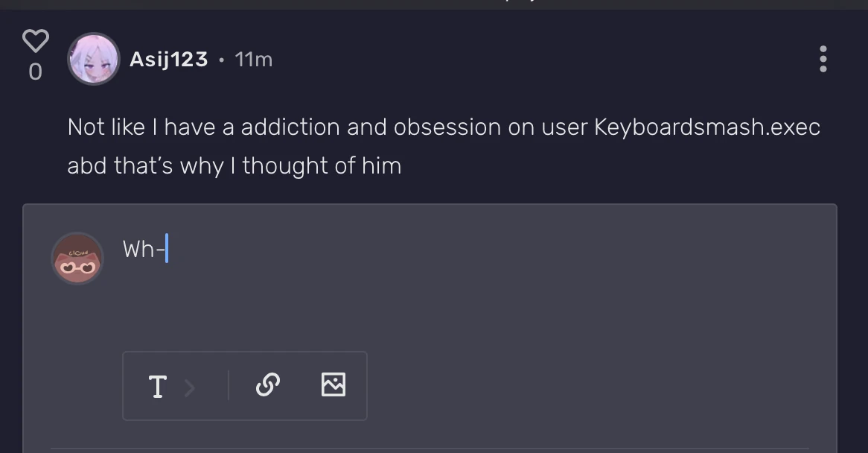The width and height of the screenshot is (868, 453).
Task: Click the divider line in the formatting toolbar
Action: point(229,386)
